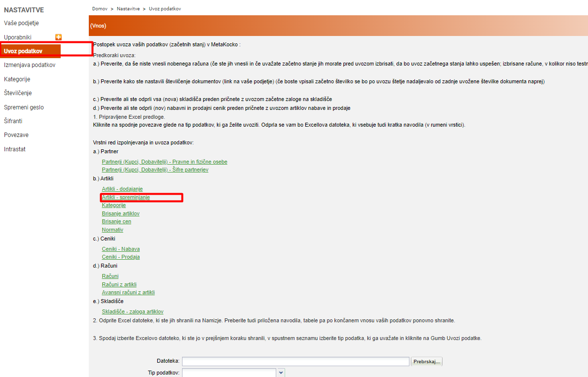
Task: Click the Domov breadcrumb link
Action: (x=100, y=8)
